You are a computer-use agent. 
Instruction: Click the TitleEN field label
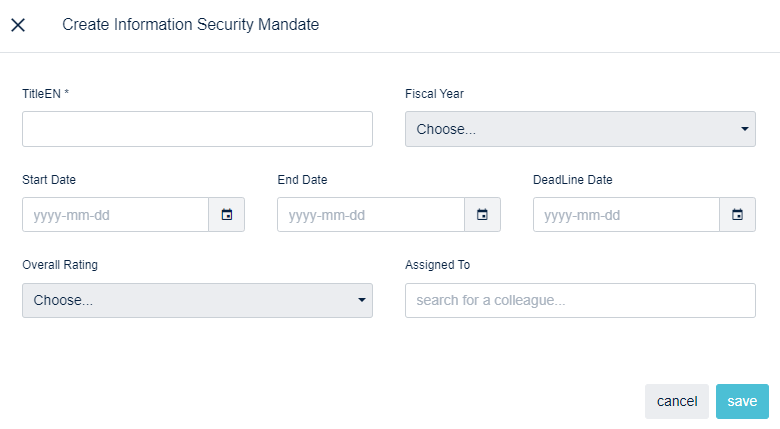[x=45, y=94]
